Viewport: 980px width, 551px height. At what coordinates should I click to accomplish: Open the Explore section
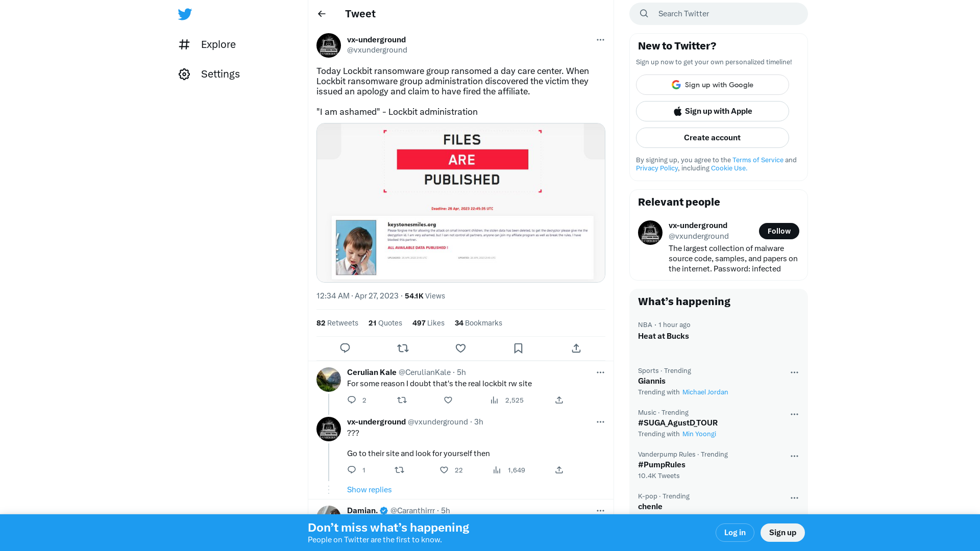218,44
